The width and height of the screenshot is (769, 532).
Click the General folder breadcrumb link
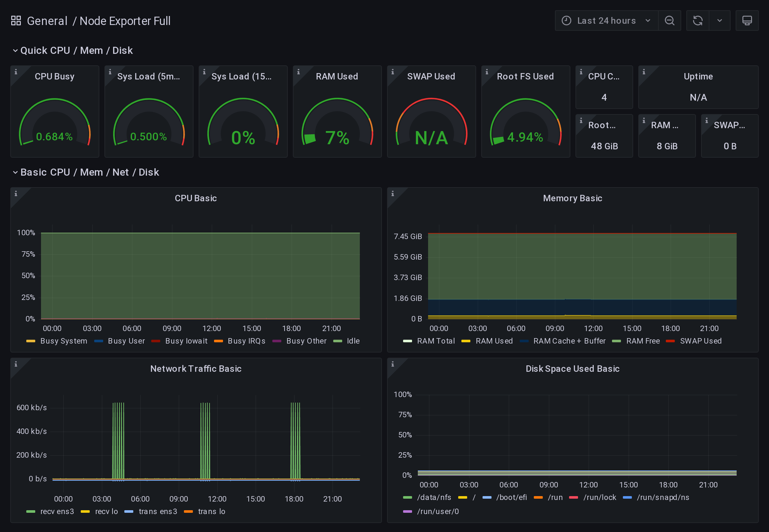(47, 21)
